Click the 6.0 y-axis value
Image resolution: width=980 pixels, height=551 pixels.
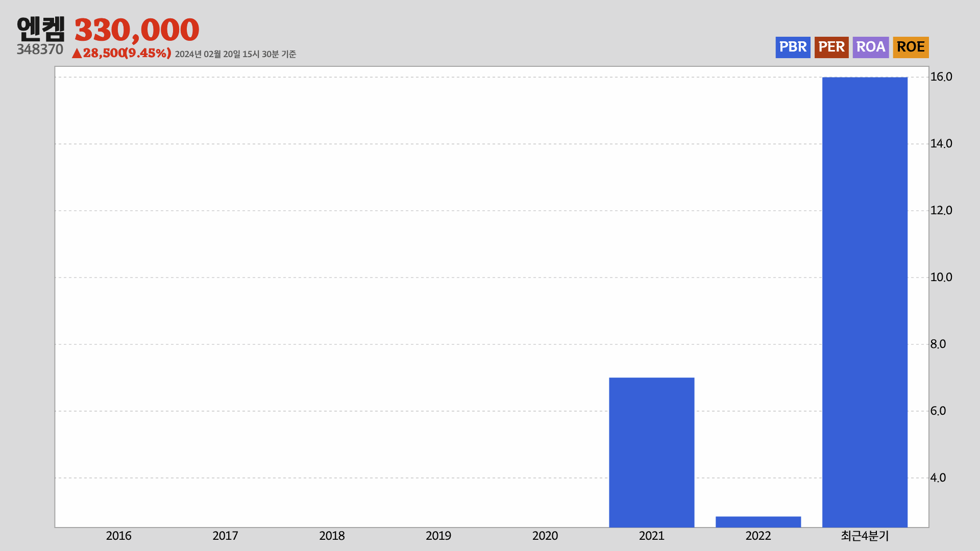tap(938, 411)
